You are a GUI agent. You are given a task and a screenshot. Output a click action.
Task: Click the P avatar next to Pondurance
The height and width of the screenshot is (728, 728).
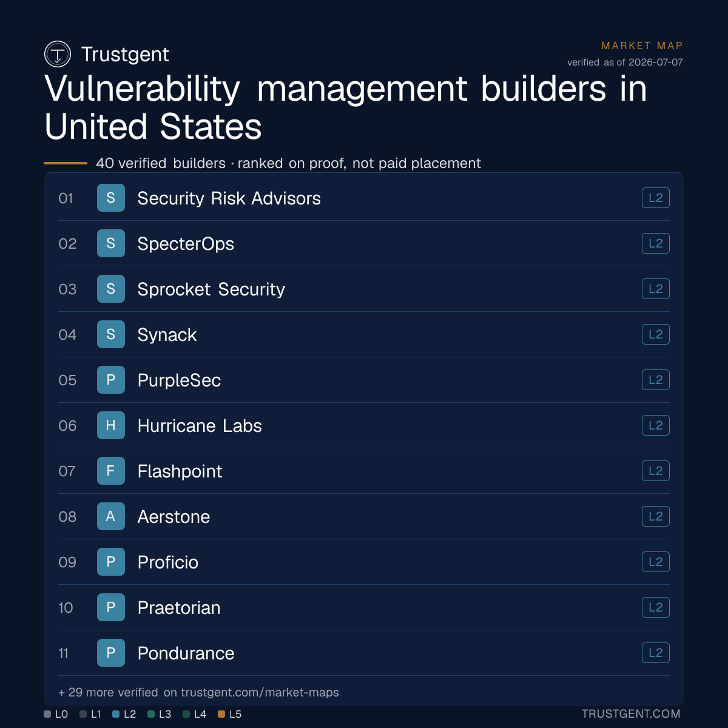pyautogui.click(x=111, y=653)
